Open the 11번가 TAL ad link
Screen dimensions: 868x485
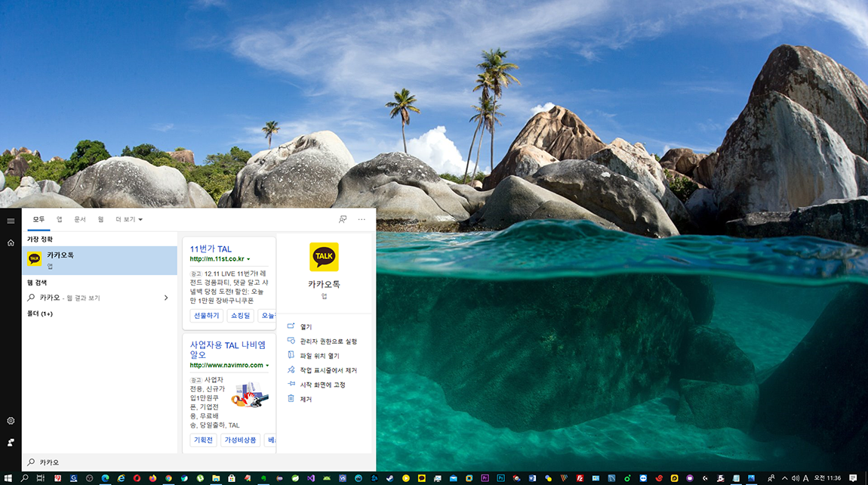(x=211, y=249)
